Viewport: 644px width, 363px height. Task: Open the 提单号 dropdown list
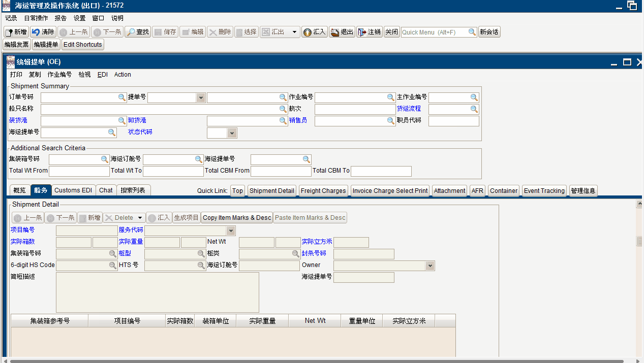click(201, 97)
